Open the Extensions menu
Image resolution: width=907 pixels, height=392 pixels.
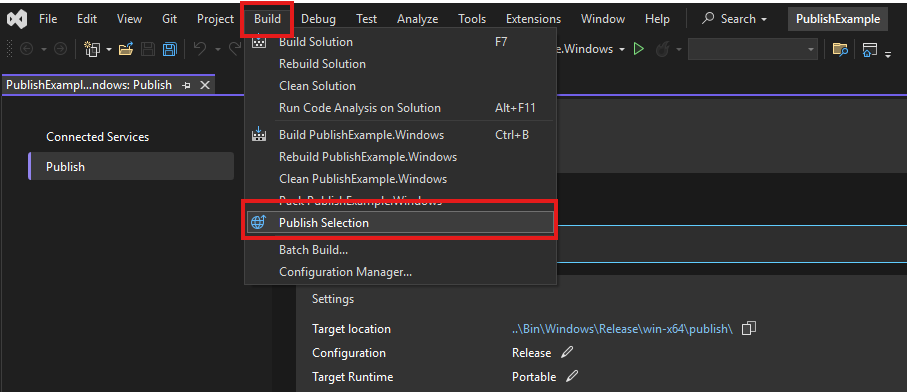tap(533, 19)
